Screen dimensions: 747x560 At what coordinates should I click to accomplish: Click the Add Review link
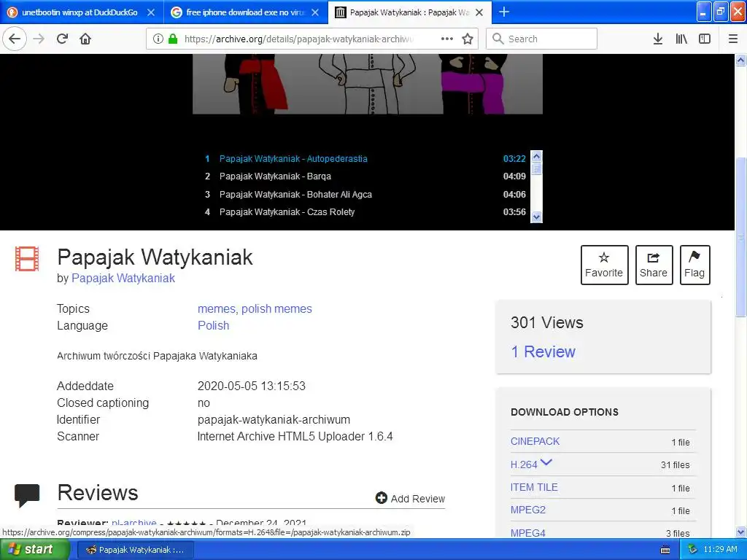pos(410,499)
